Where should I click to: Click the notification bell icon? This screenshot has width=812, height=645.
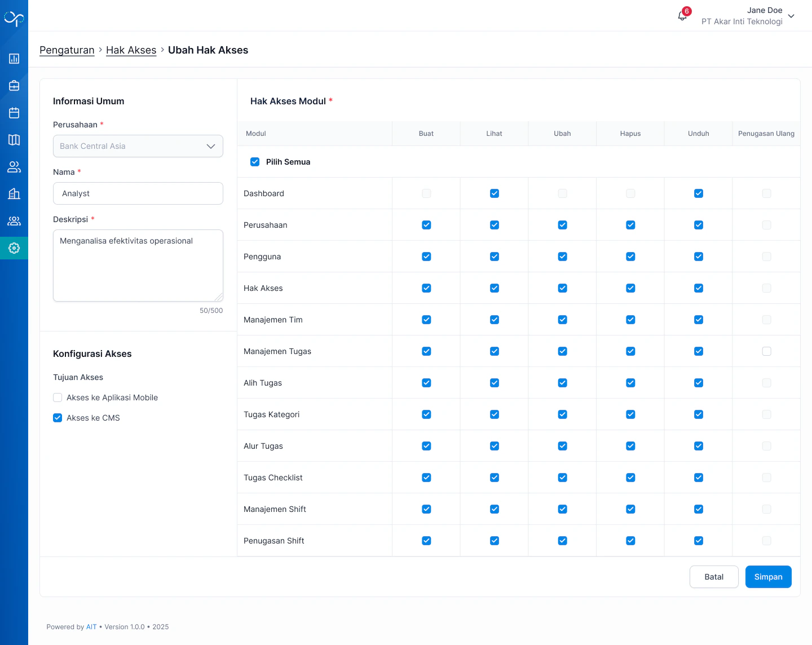(682, 16)
